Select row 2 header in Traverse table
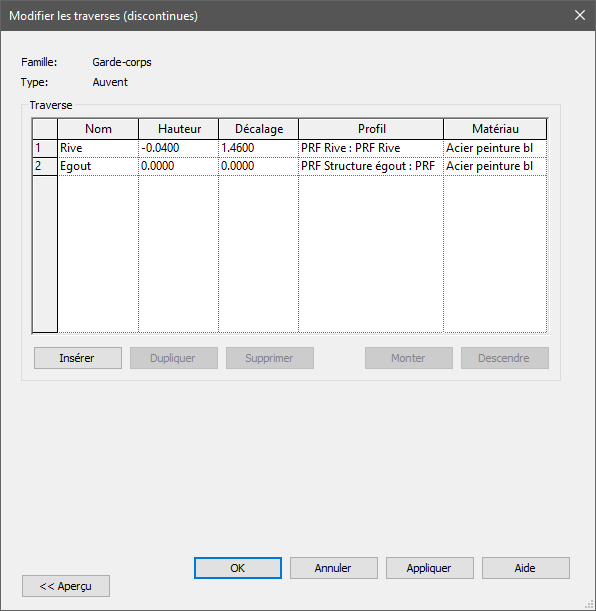The width and height of the screenshot is (596, 611). [45, 166]
